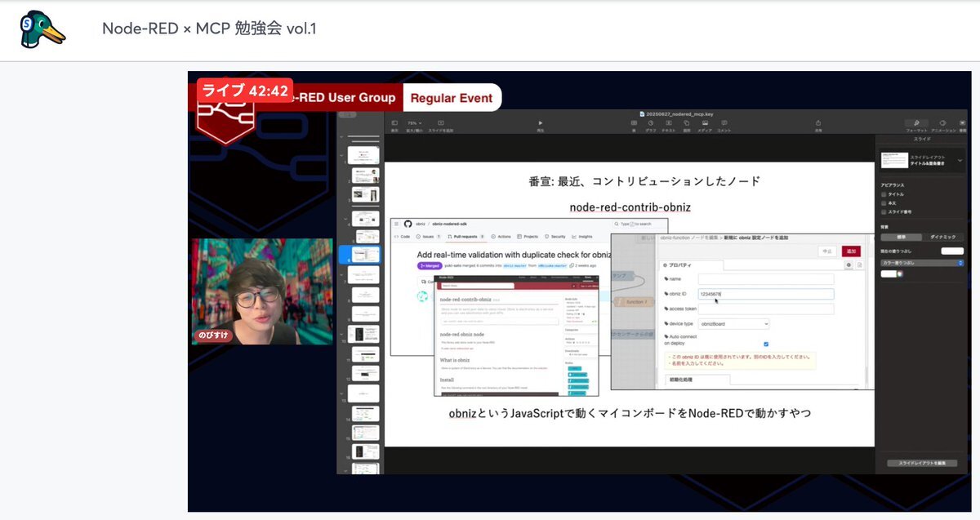Toggle the 本文 (Body) checkbox in the inspector
The height and width of the screenshot is (520, 980).
(x=884, y=203)
